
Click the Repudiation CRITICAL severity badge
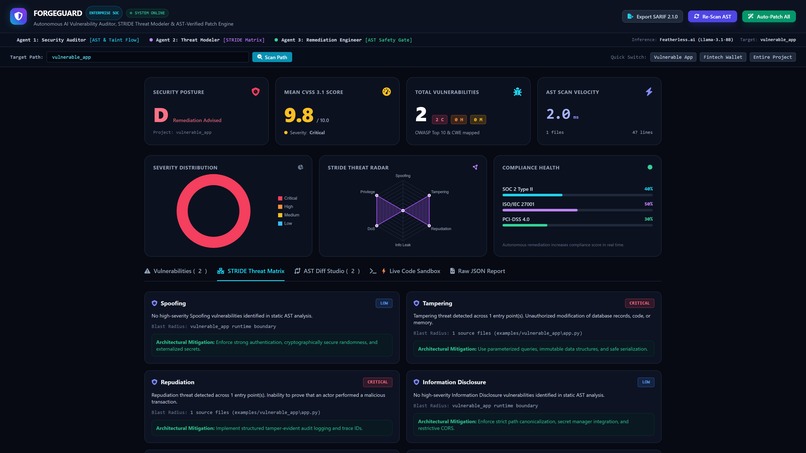pyautogui.click(x=378, y=382)
